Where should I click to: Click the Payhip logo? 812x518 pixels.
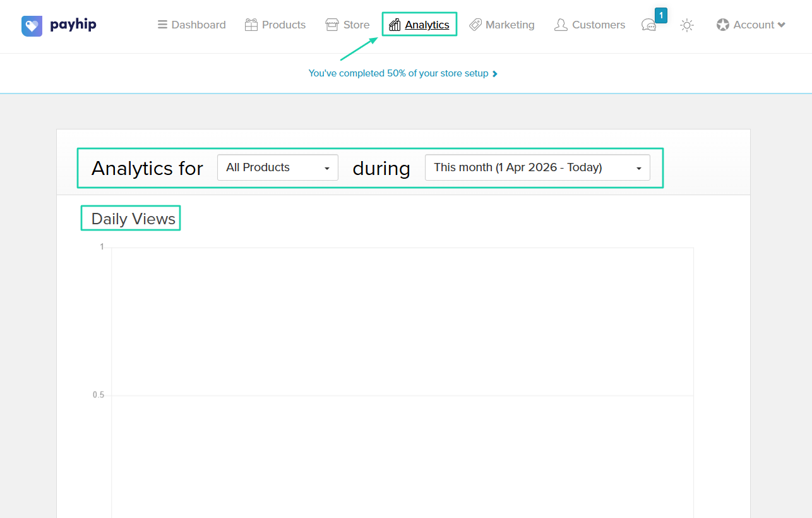click(59, 25)
